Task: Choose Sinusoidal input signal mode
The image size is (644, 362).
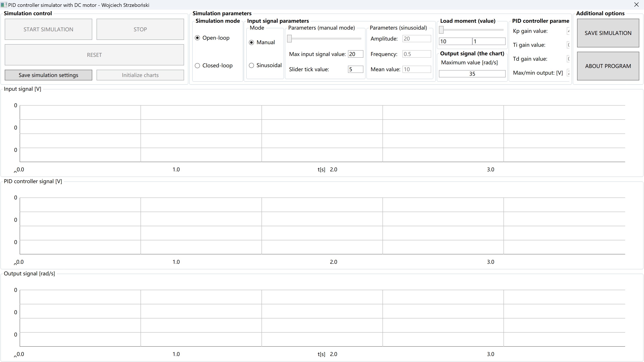Action: pyautogui.click(x=251, y=65)
